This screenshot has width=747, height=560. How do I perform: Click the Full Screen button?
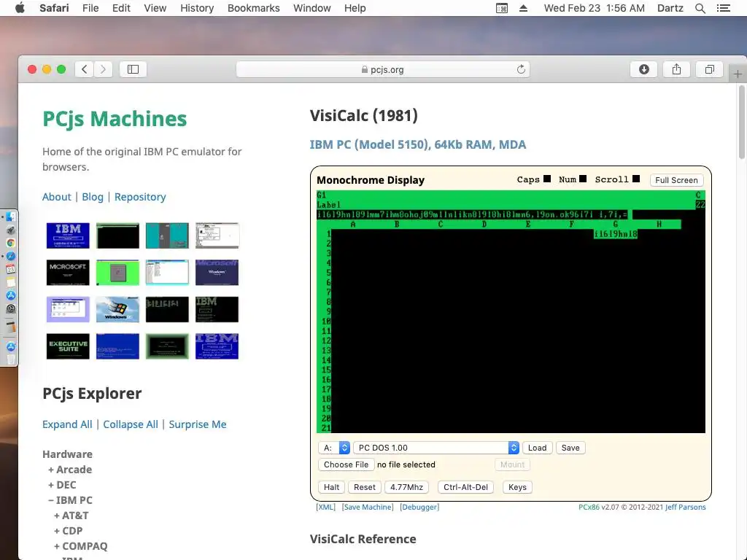[x=676, y=180]
